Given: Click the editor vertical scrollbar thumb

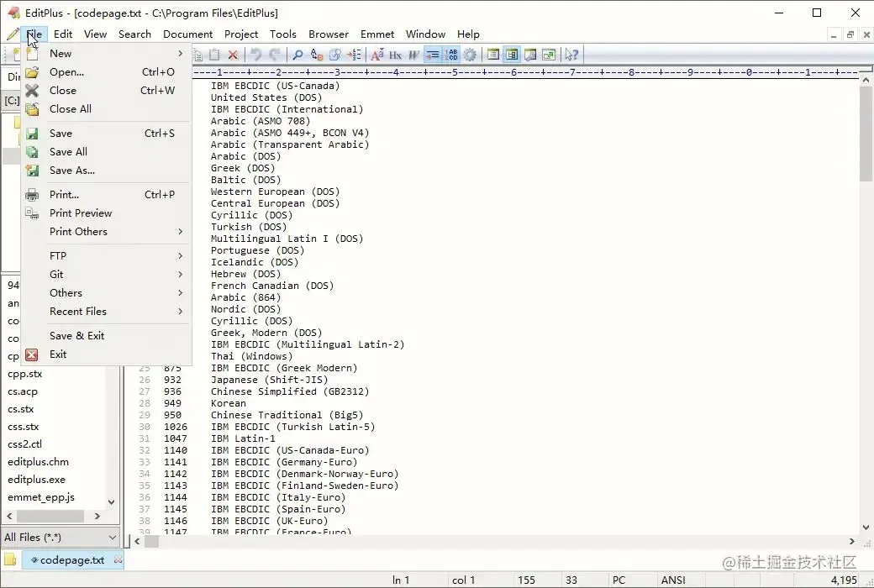Looking at the screenshot, I should [866, 134].
